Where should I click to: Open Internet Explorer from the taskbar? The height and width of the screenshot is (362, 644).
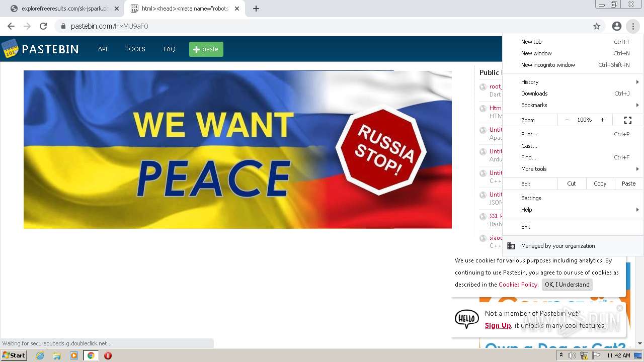coord(40,355)
